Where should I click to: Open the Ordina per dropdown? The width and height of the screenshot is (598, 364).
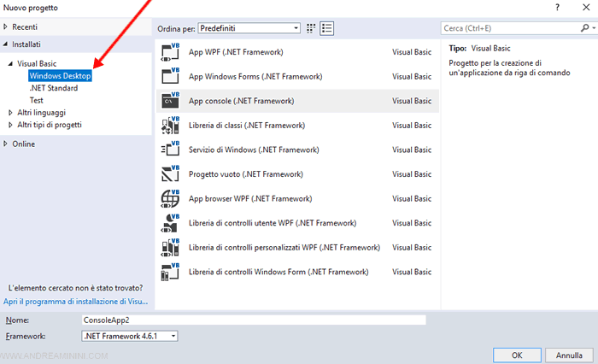[x=249, y=28]
